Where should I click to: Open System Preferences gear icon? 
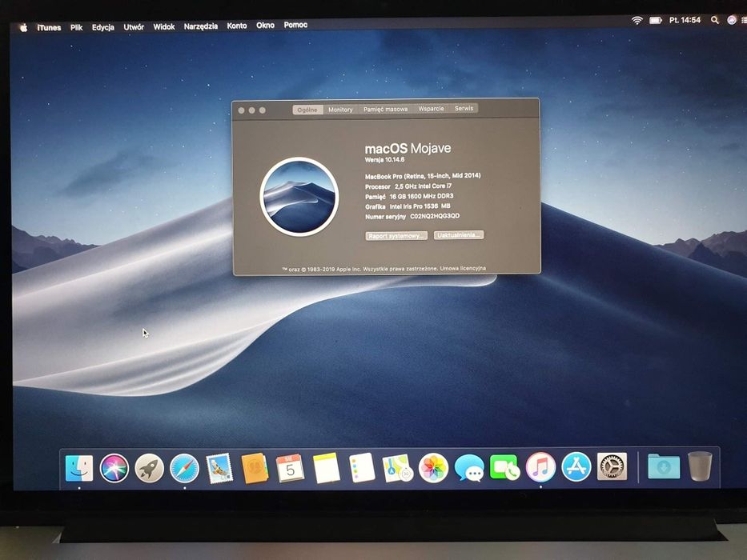pyautogui.click(x=612, y=467)
